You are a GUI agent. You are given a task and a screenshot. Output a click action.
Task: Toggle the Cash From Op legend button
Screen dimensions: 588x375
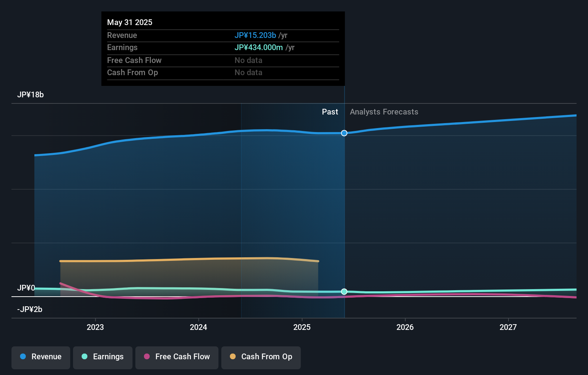(261, 357)
